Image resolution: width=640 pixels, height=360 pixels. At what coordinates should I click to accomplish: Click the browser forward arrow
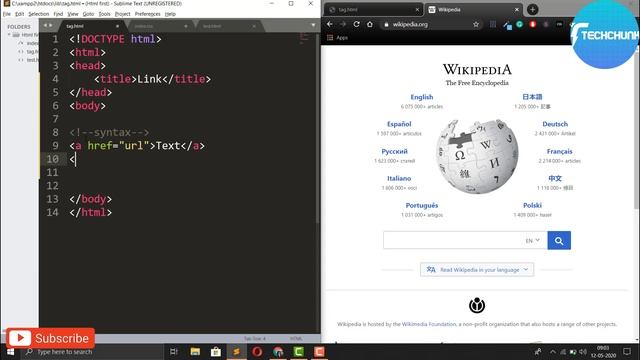pos(343,24)
